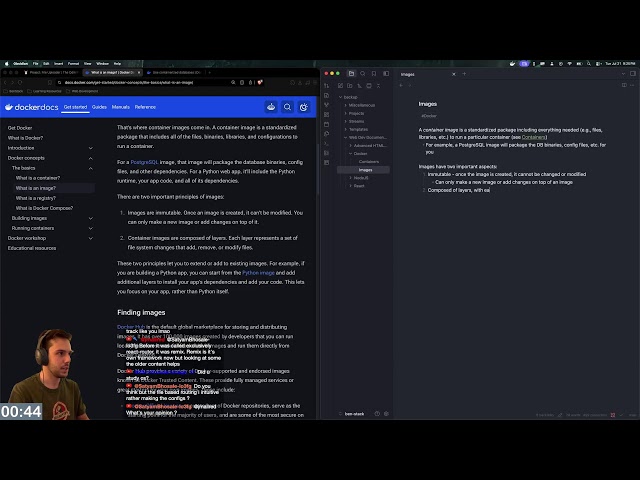Open new Obsidian tab with plus

tap(464, 74)
